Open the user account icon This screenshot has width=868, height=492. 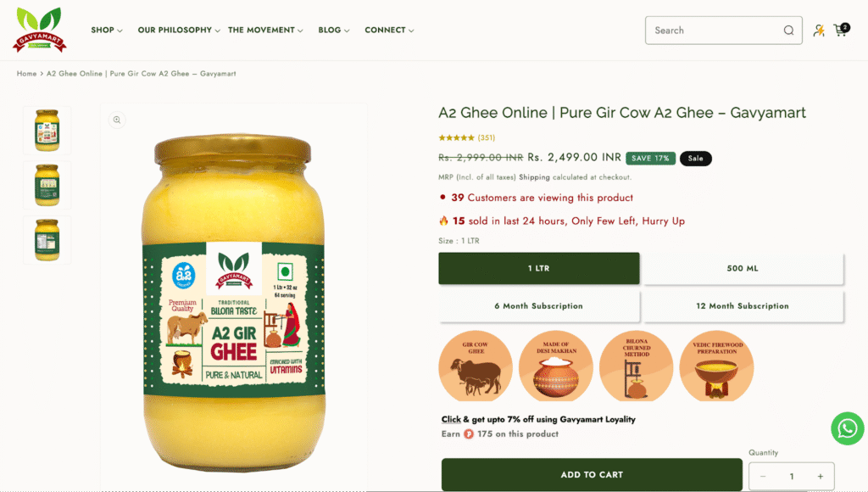point(819,31)
